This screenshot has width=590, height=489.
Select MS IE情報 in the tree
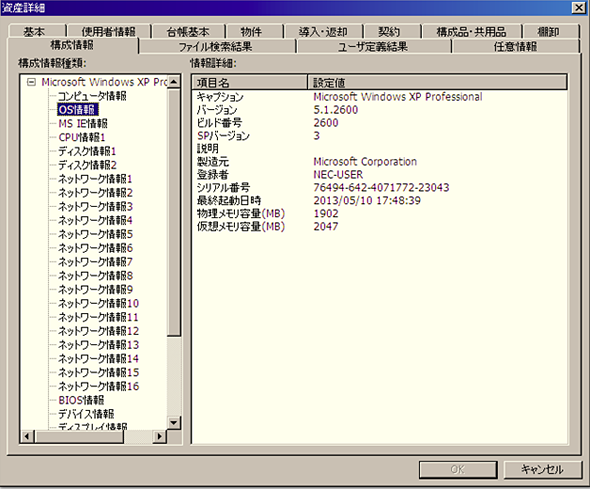pos(83,123)
